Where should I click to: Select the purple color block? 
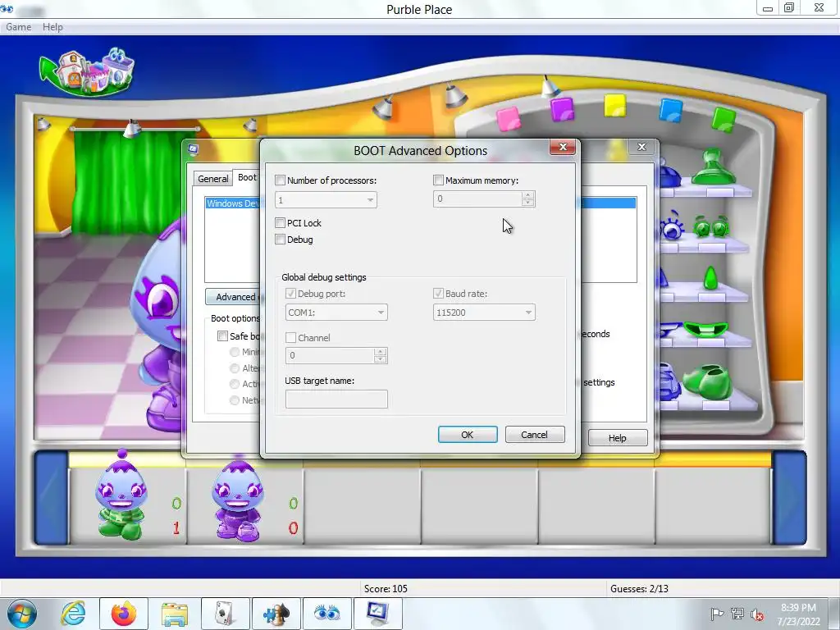pos(562,109)
